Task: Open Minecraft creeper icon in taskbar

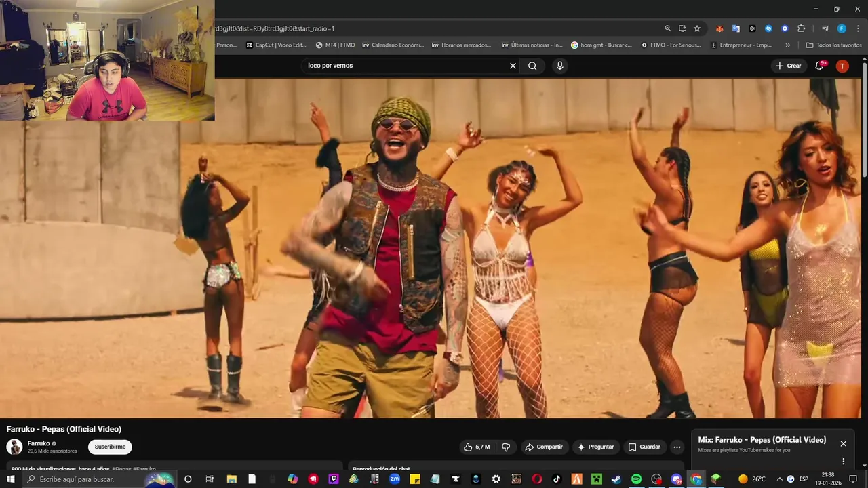Action: (596, 479)
